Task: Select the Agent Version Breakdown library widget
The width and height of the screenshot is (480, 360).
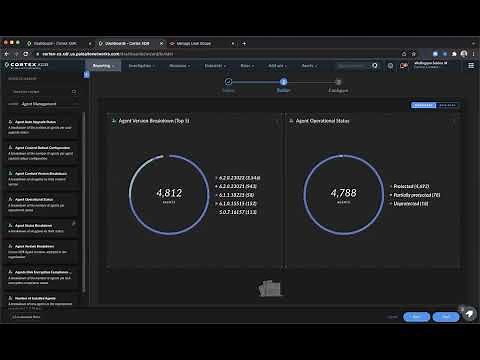Action: click(42, 251)
